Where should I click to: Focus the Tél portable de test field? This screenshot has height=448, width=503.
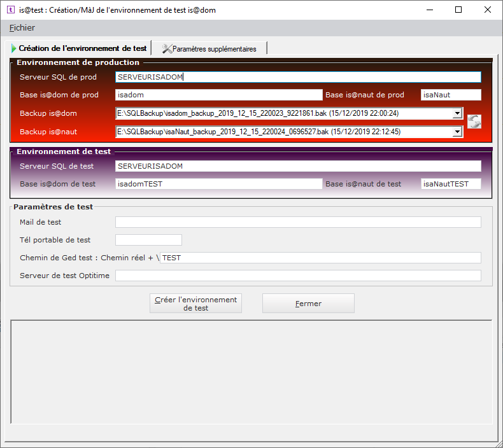148,240
